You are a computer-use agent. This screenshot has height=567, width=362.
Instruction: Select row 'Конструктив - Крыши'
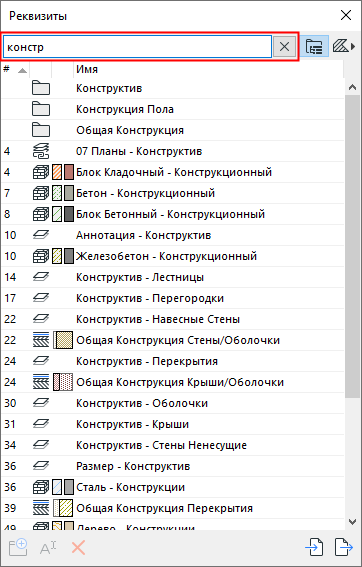click(173, 424)
